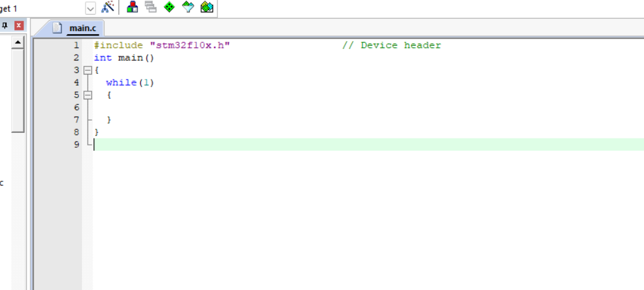
Task: Click main() function name
Action: (x=137, y=58)
